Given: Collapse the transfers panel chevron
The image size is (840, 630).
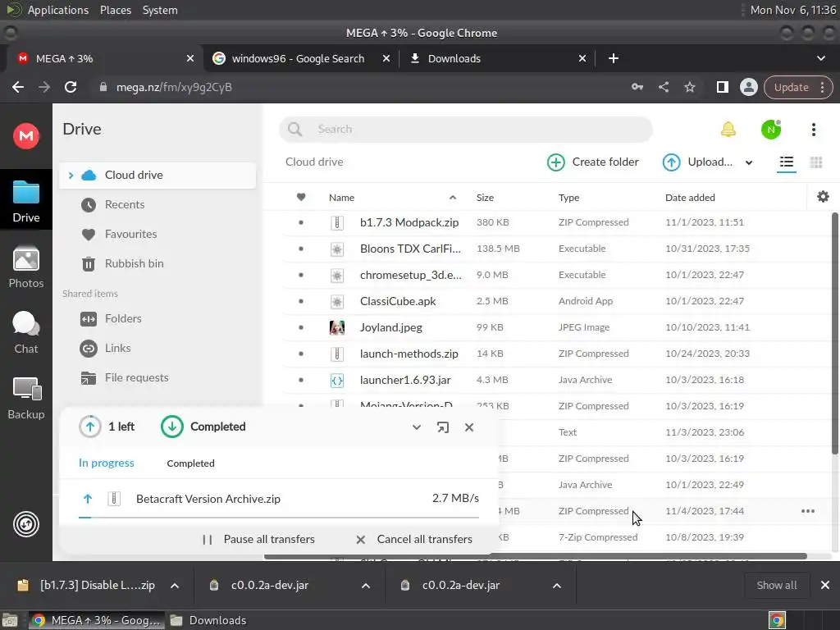Looking at the screenshot, I should 416,427.
